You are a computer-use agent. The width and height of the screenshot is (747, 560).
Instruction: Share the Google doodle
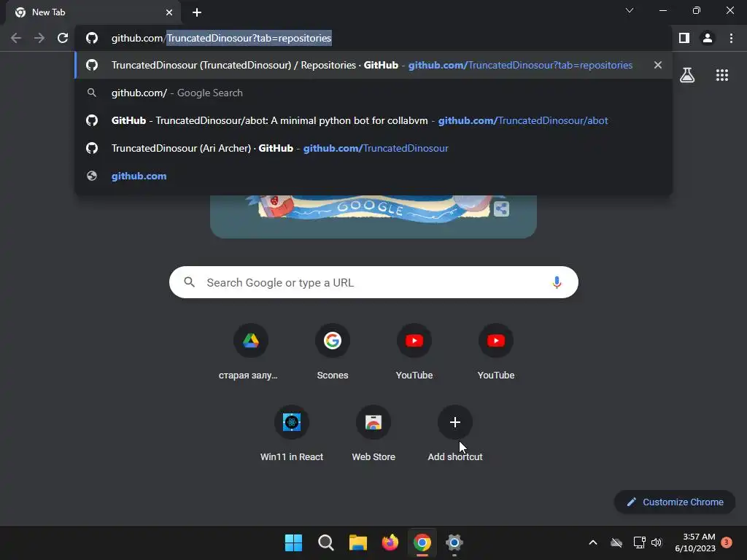pos(501,209)
